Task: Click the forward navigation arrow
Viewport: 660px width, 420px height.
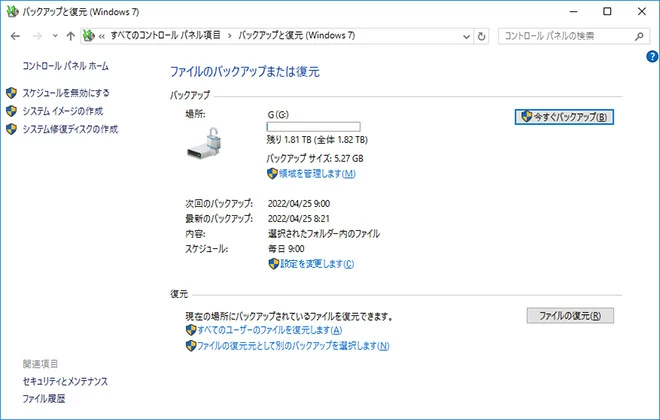Action: (37, 36)
